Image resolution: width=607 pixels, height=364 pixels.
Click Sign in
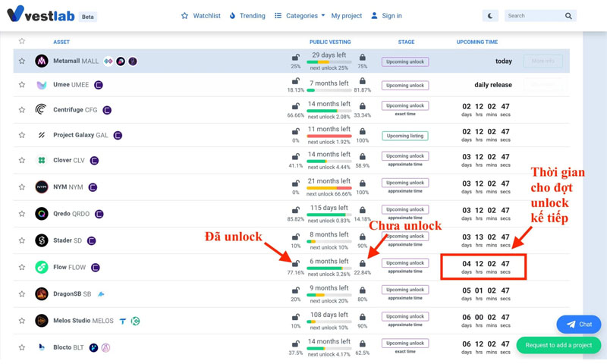(x=386, y=16)
